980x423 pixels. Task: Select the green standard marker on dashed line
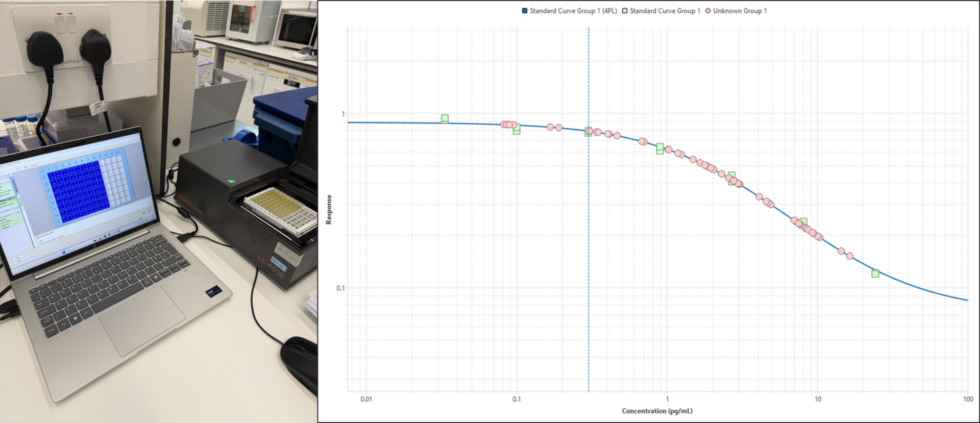coord(589,132)
